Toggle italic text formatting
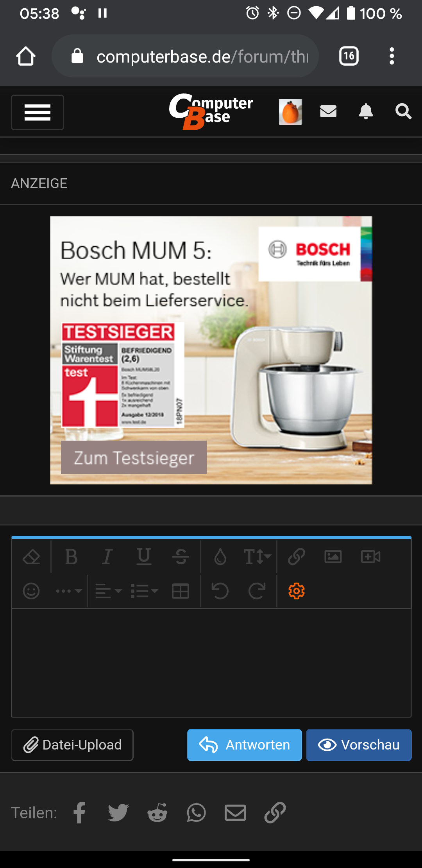The width and height of the screenshot is (422, 868). (107, 557)
